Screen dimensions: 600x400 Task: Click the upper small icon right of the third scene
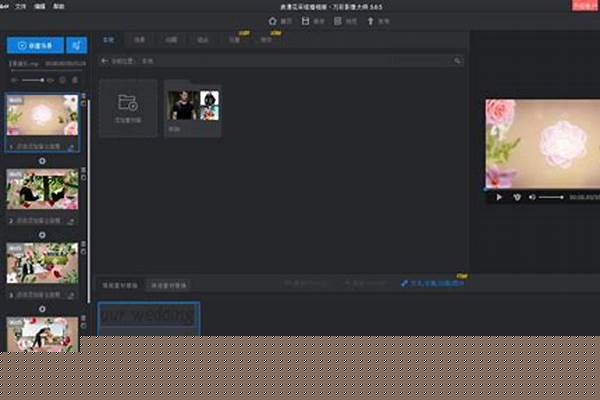pos(83,244)
